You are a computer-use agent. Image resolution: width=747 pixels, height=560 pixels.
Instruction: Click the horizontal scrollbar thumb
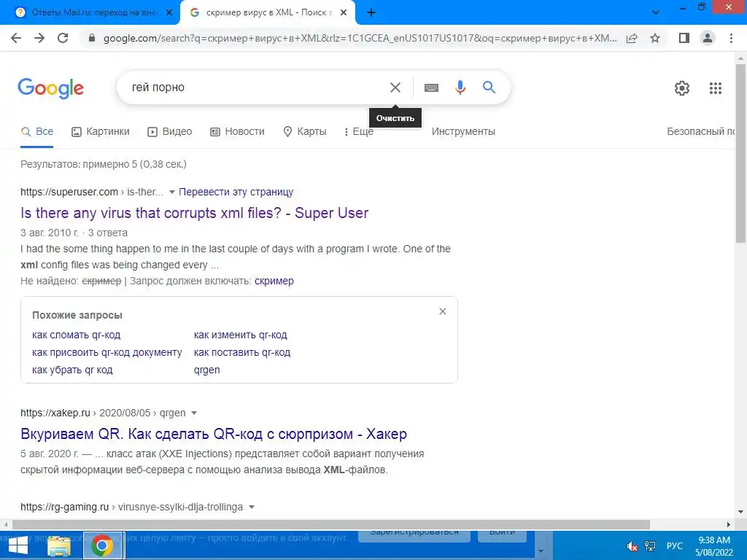click(x=331, y=524)
